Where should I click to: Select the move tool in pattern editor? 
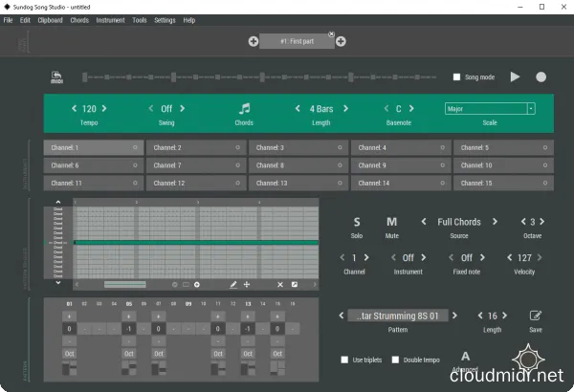click(x=247, y=284)
